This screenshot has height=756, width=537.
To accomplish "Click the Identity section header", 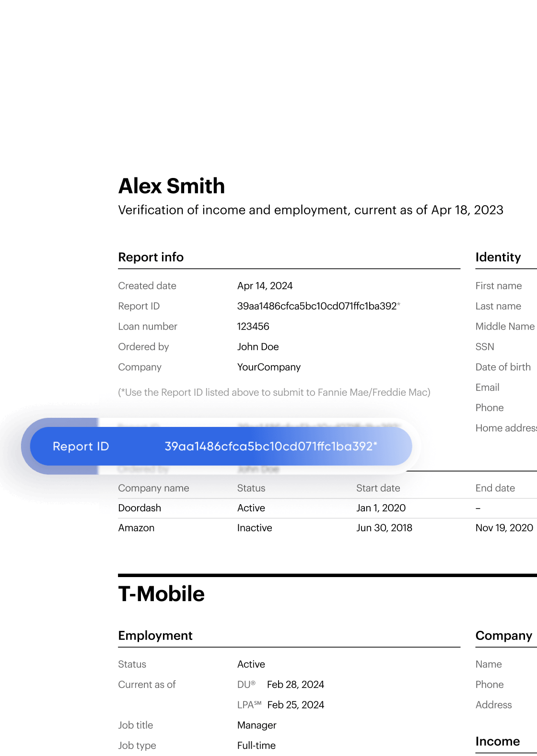I will click(498, 257).
